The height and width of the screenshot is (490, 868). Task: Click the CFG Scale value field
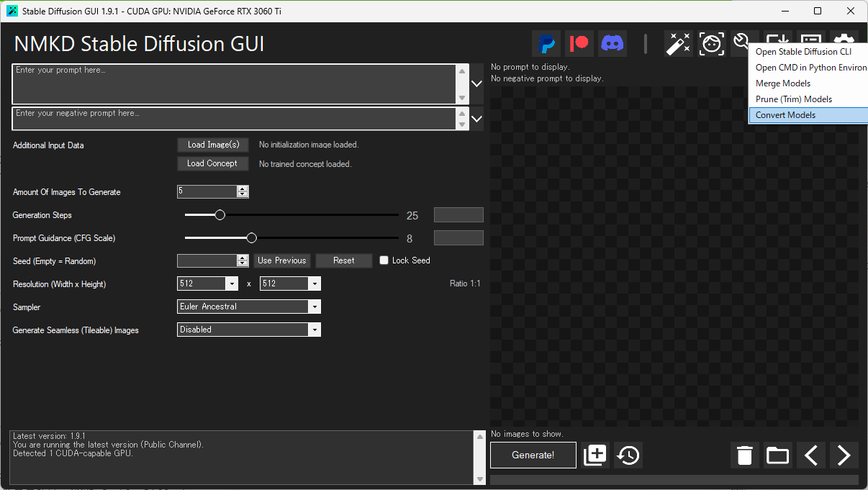(x=458, y=237)
